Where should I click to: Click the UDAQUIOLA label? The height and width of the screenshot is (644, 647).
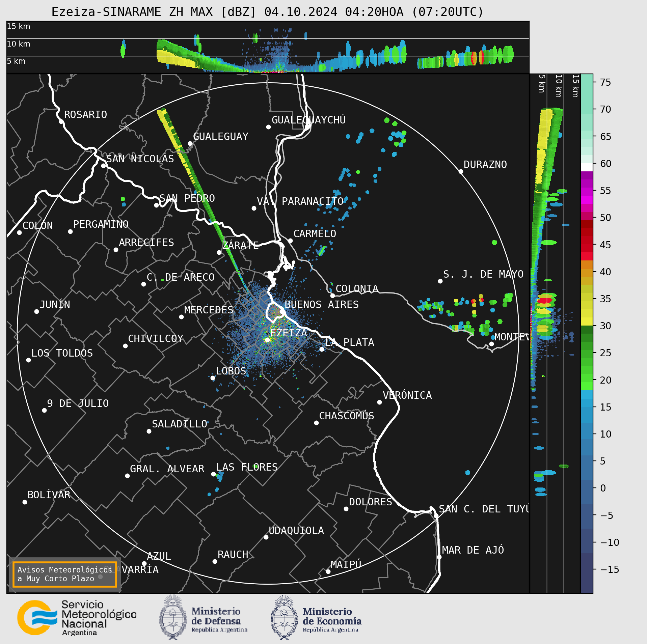tap(296, 531)
